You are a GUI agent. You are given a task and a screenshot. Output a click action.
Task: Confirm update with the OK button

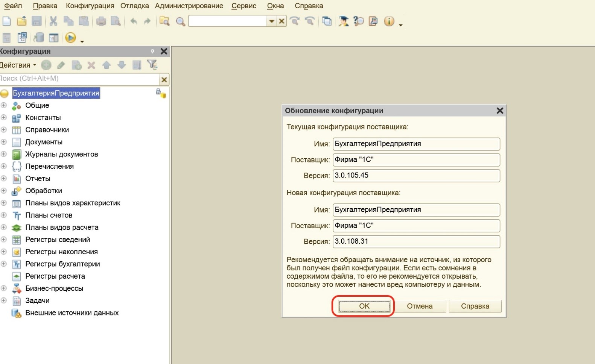[364, 306]
